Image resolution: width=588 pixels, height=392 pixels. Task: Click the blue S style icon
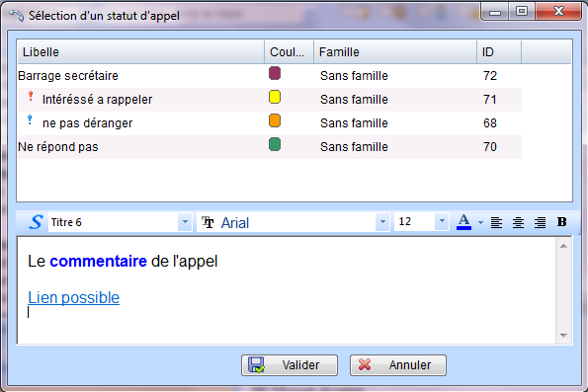coord(36,222)
